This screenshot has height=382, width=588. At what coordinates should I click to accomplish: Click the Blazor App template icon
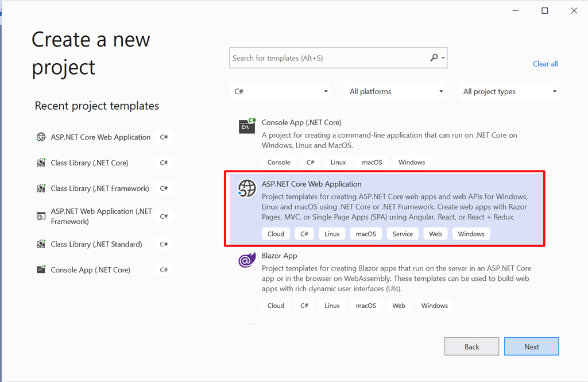coord(247,260)
